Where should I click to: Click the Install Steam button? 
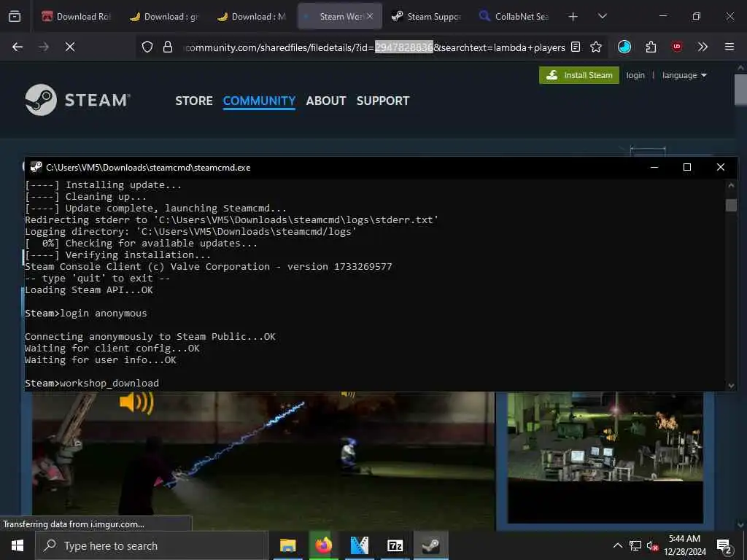click(578, 75)
